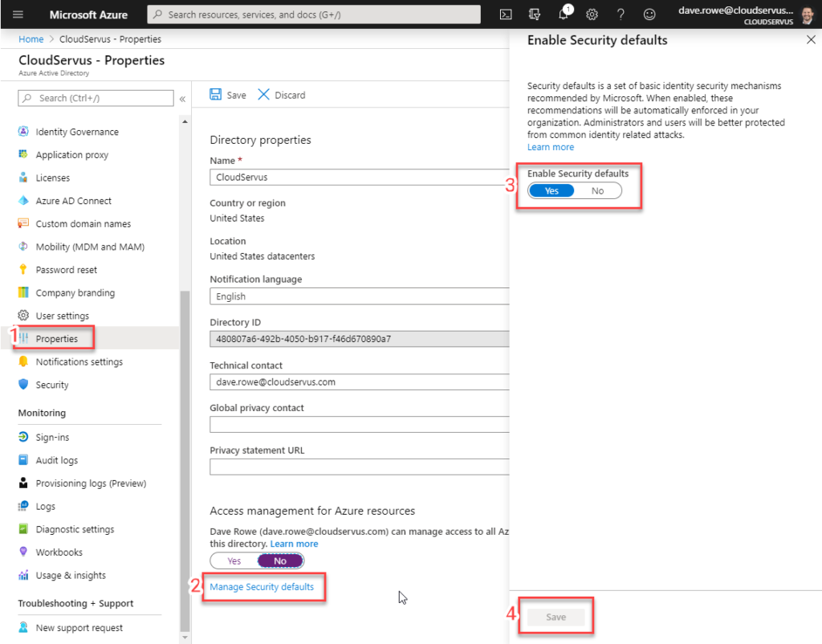Screen dimensions: 822x644
Task: Click the sidebar scroll down arrow
Action: pyautogui.click(x=185, y=638)
